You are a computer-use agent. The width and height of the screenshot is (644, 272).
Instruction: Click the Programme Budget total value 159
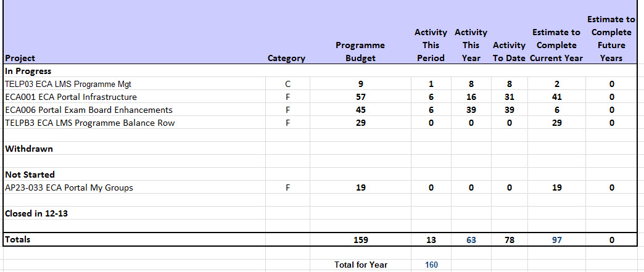click(x=360, y=240)
